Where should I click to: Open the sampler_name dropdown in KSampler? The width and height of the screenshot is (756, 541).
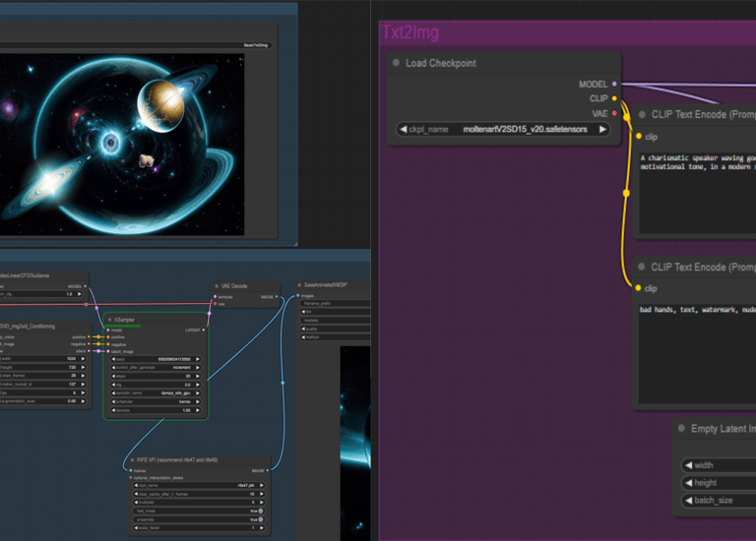pyautogui.click(x=156, y=393)
